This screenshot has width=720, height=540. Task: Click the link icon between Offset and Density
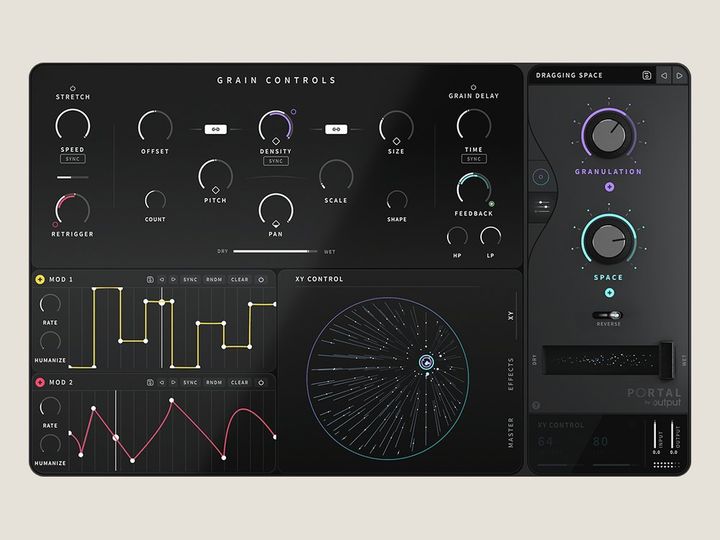216,129
